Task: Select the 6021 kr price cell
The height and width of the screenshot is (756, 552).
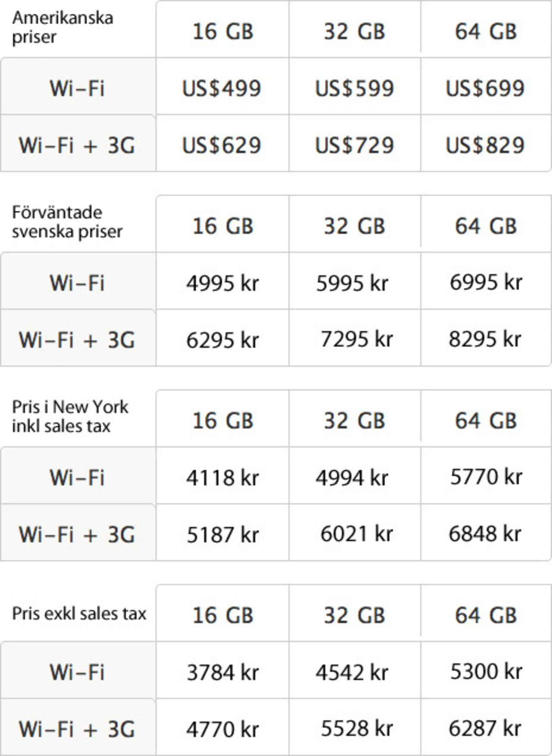Action: (x=356, y=534)
